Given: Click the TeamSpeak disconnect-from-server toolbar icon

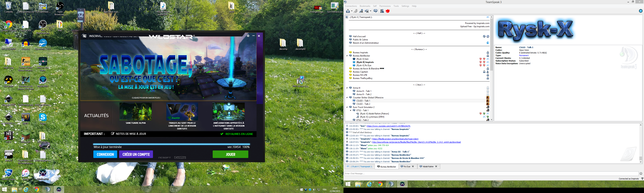Looking at the screenshot, I should pos(348,11).
